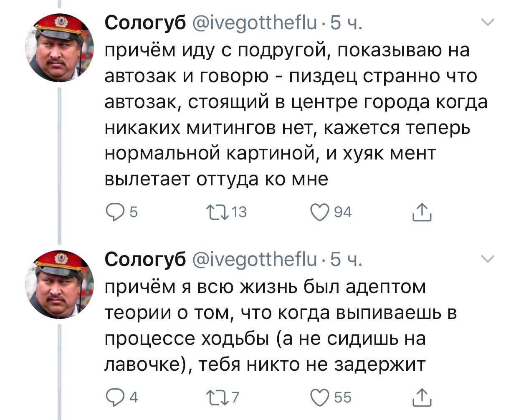
Task: Like the first tweet with 94 likes
Action: (320, 213)
